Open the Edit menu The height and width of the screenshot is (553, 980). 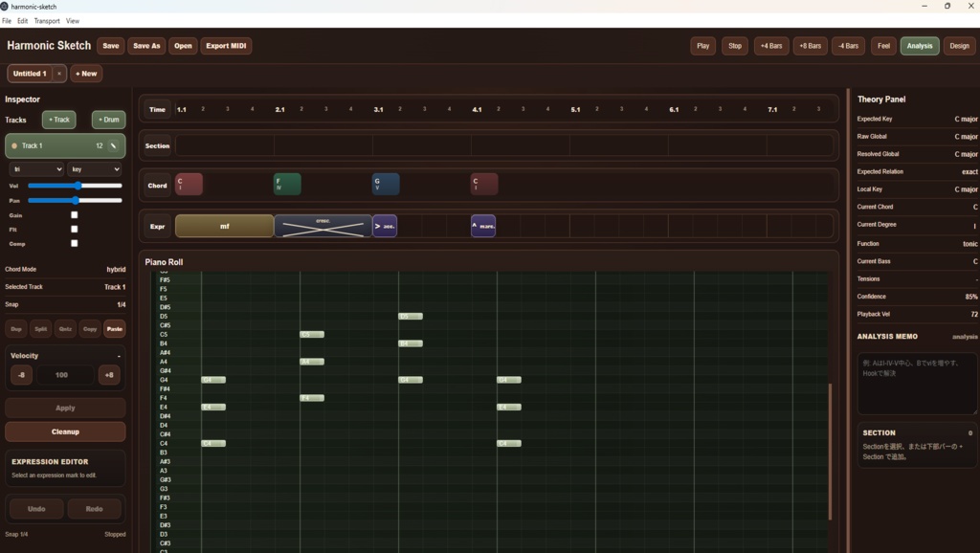pyautogui.click(x=23, y=21)
